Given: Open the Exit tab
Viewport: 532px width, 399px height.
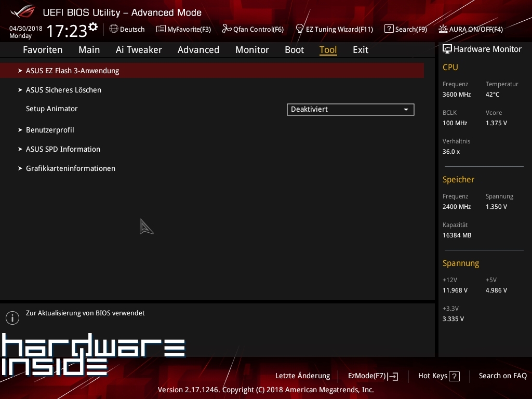Looking at the screenshot, I should pyautogui.click(x=361, y=50).
